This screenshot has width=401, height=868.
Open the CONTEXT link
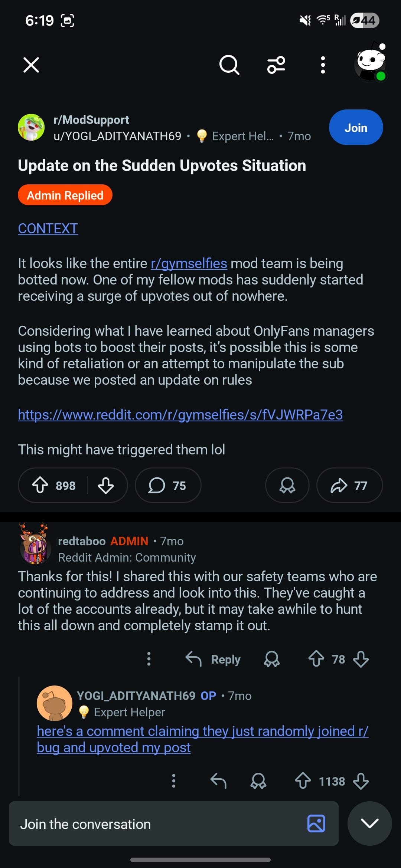[x=48, y=228]
